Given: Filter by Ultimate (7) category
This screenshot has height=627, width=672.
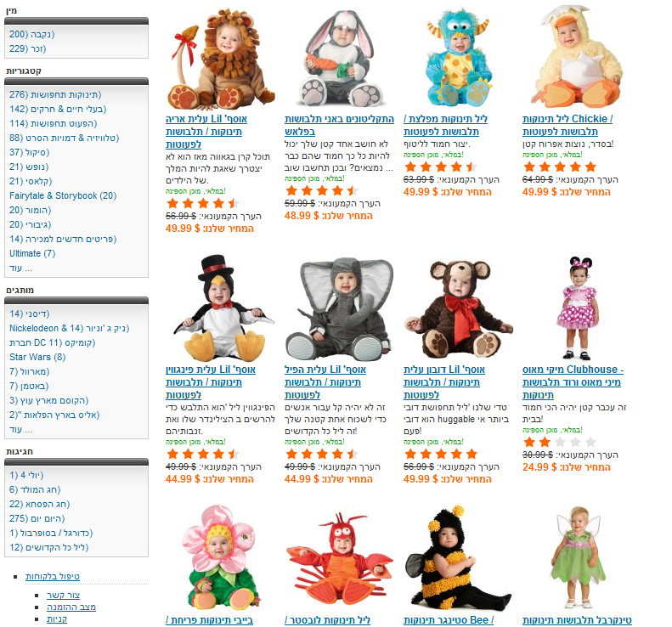Looking at the screenshot, I should [32, 253].
